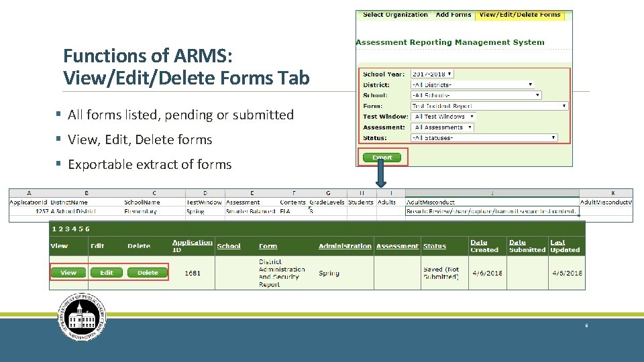Go to page 2 in pager
Screen dimensions: 644x362
[x=60, y=229]
